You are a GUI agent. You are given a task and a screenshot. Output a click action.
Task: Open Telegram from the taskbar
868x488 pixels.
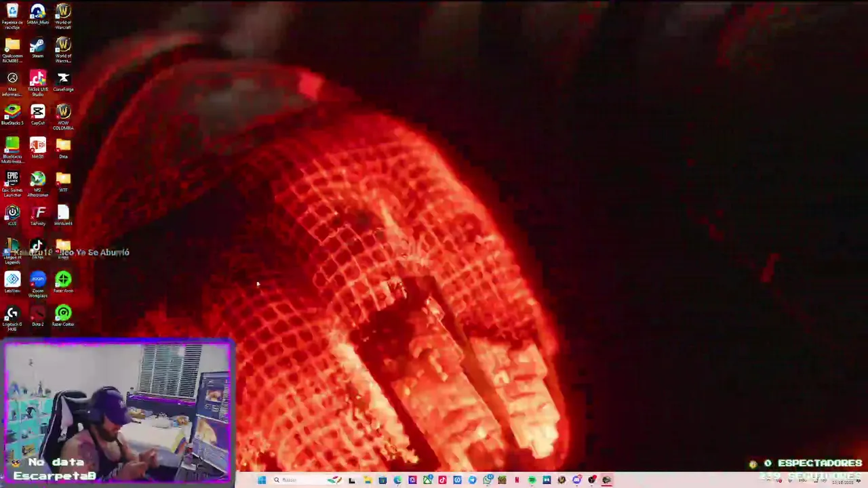(x=473, y=480)
